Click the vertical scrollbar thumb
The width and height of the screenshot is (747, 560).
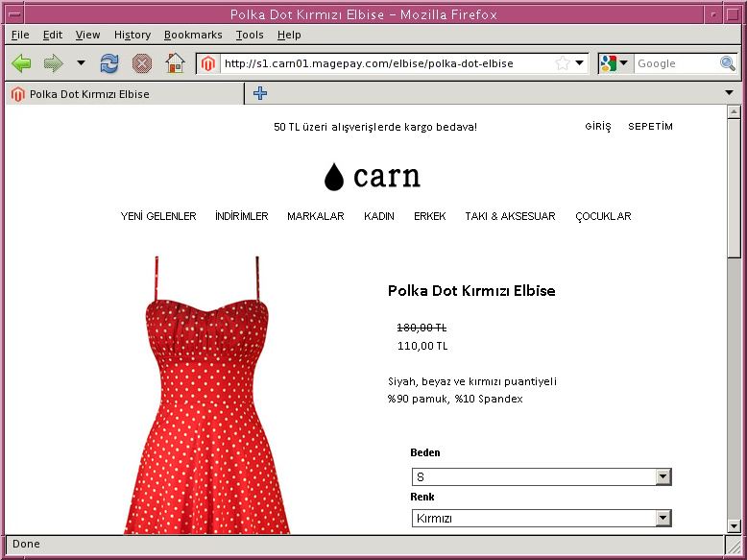[x=734, y=188]
